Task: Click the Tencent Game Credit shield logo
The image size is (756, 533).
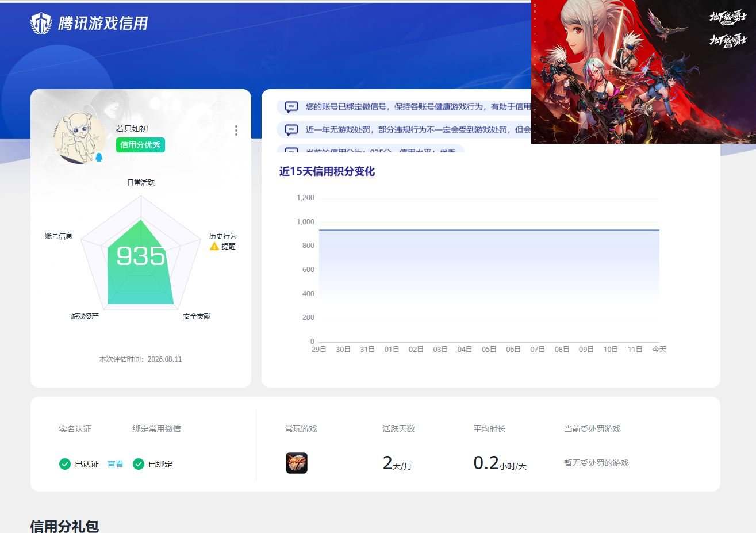Action: click(x=41, y=24)
